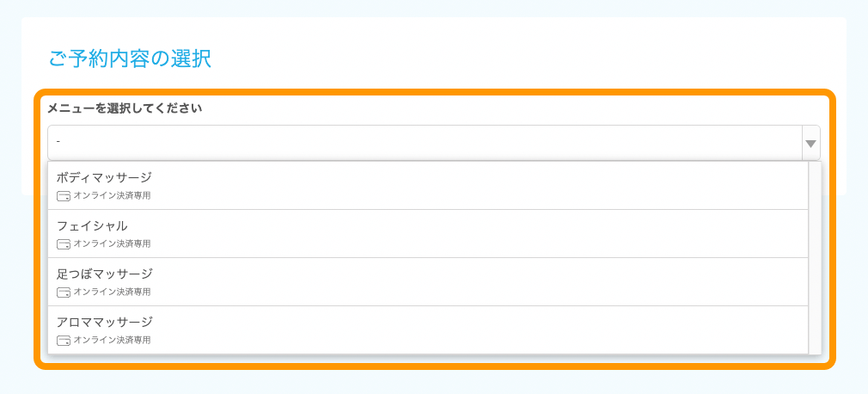Click the ご予約内容の選択 heading
This screenshot has width=868, height=394.
click(x=130, y=59)
